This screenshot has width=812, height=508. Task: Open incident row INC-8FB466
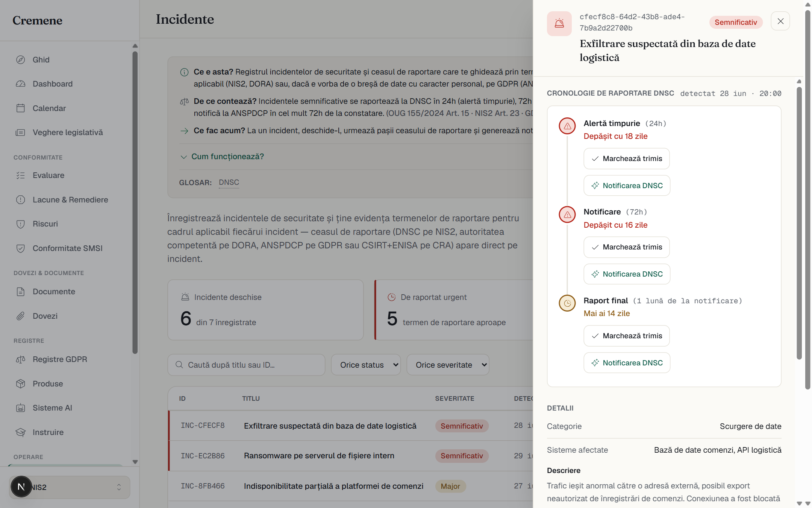tap(350, 486)
